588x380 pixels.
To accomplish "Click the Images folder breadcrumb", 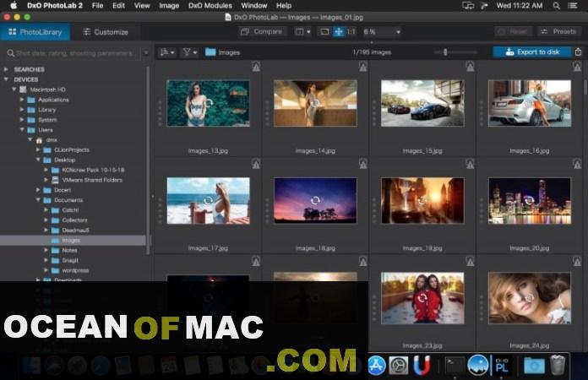I will (223, 52).
